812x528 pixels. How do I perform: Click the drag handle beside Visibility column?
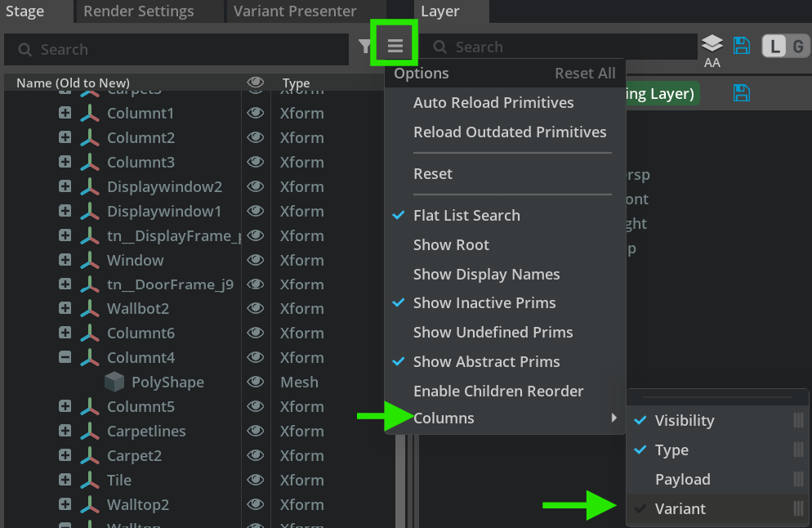coord(798,420)
